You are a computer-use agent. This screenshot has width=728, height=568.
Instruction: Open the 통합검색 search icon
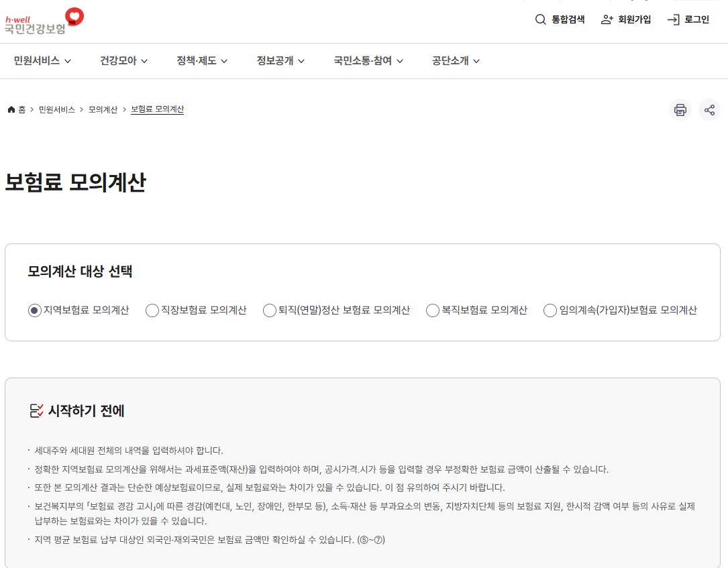541,19
